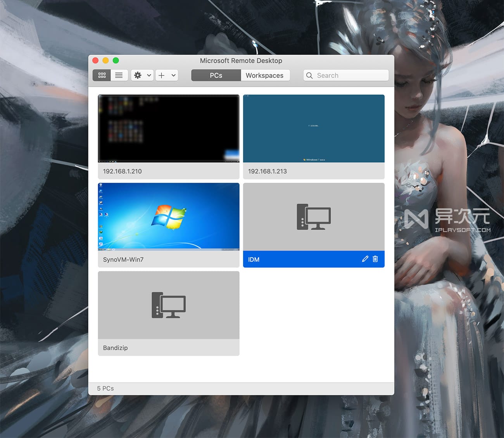Select the PCs tab
Image resolution: width=504 pixels, height=438 pixels.
tap(216, 75)
